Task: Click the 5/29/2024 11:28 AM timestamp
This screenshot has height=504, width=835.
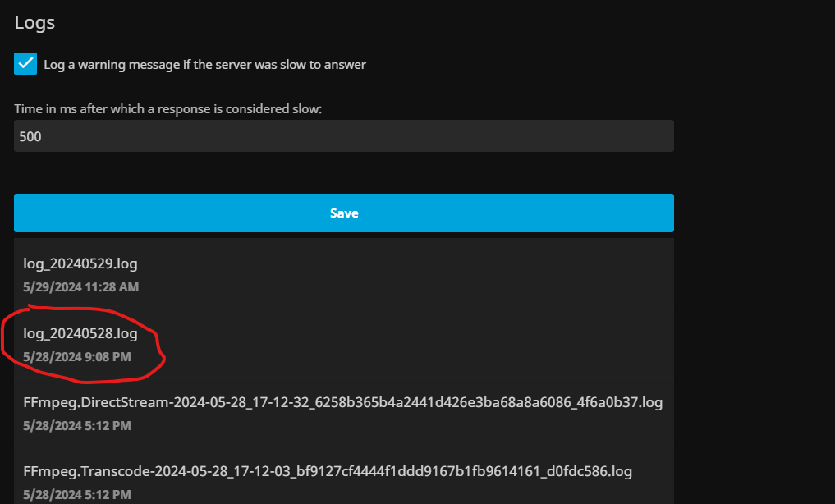Action: (80, 287)
